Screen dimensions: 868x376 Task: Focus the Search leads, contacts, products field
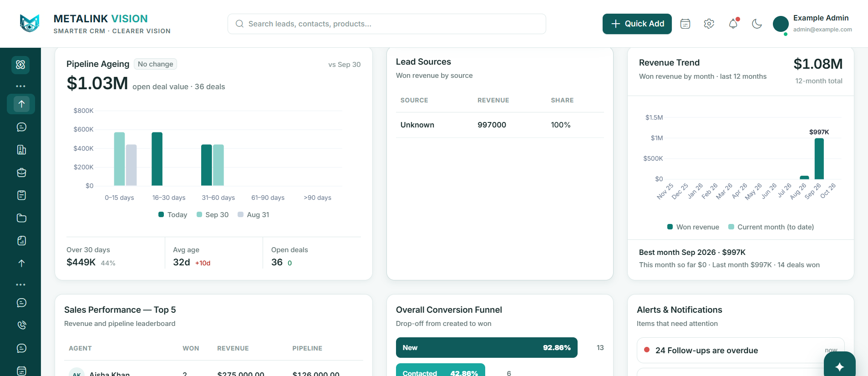[x=387, y=24]
